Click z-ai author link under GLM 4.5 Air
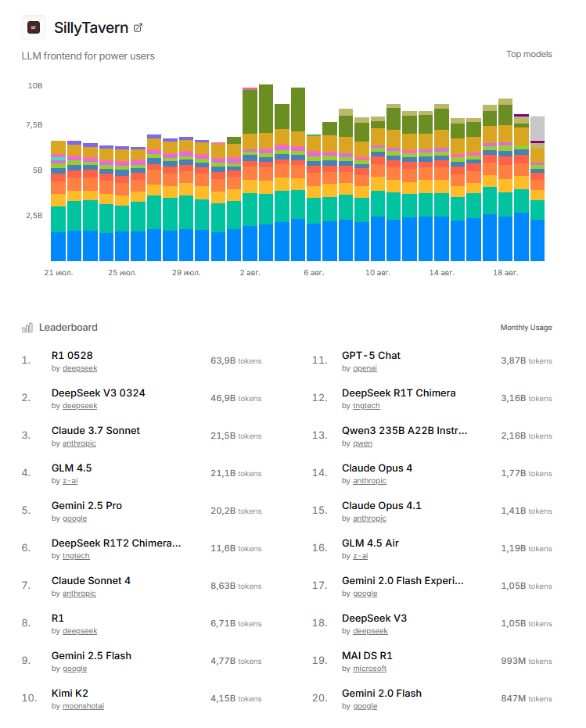Viewport: 586px width, 728px height. tap(361, 556)
